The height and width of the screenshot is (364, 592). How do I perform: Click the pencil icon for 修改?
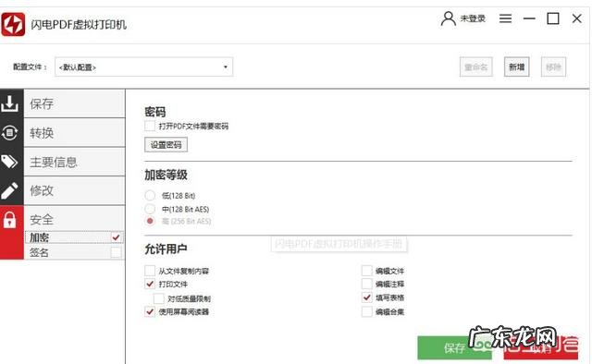(x=10, y=190)
